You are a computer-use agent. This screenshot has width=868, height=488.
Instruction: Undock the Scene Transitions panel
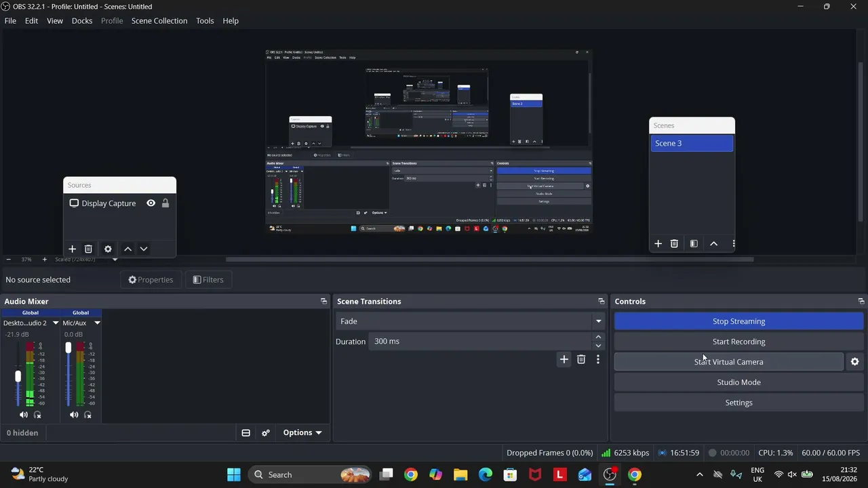pyautogui.click(x=601, y=301)
